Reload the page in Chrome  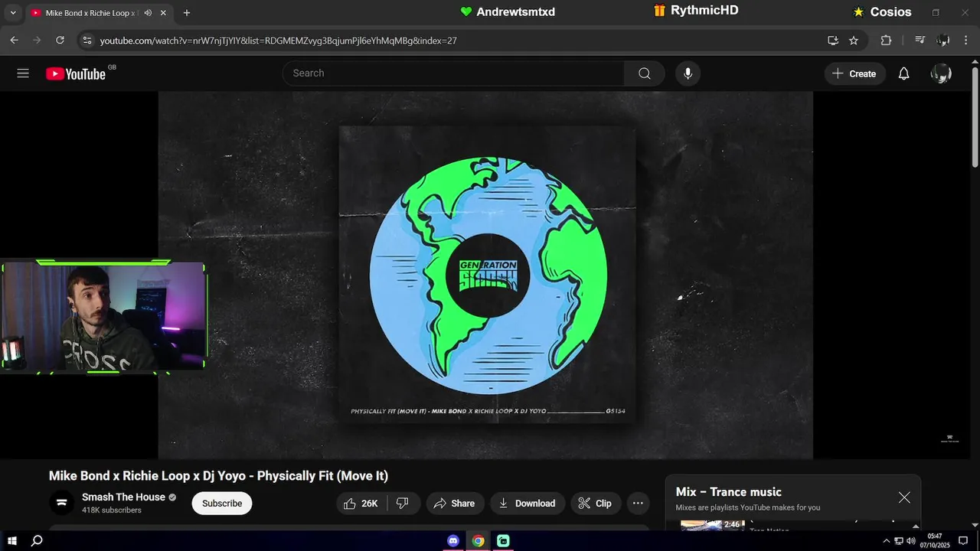60,41
